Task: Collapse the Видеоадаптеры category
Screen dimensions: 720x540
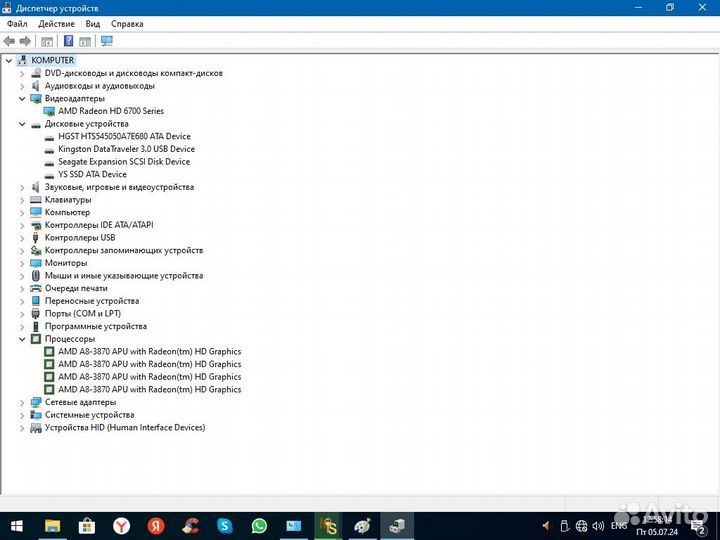Action: (x=22, y=99)
